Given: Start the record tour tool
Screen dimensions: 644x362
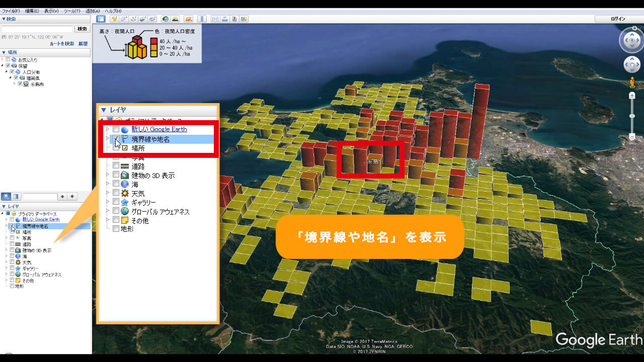Looking at the screenshot, I should [152, 19].
